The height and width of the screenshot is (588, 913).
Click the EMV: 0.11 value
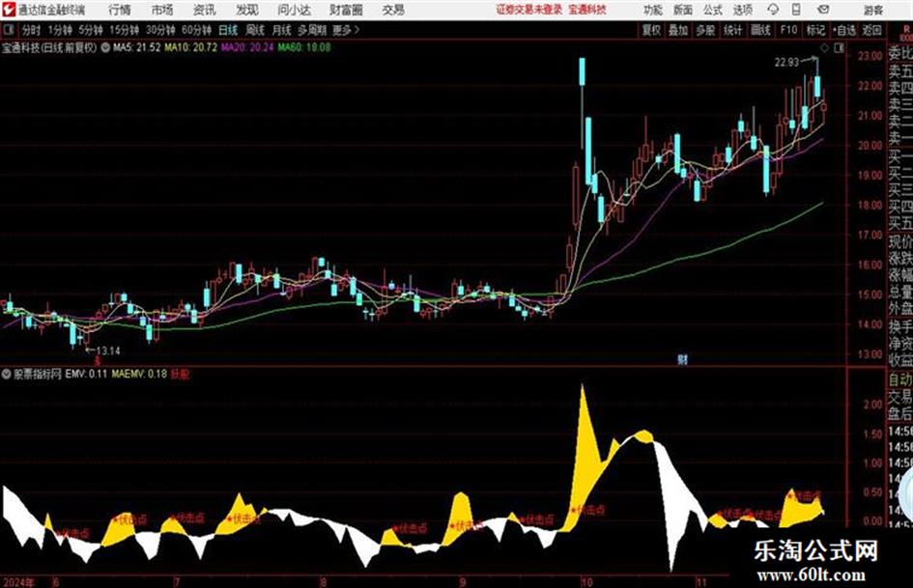pyautogui.click(x=86, y=374)
